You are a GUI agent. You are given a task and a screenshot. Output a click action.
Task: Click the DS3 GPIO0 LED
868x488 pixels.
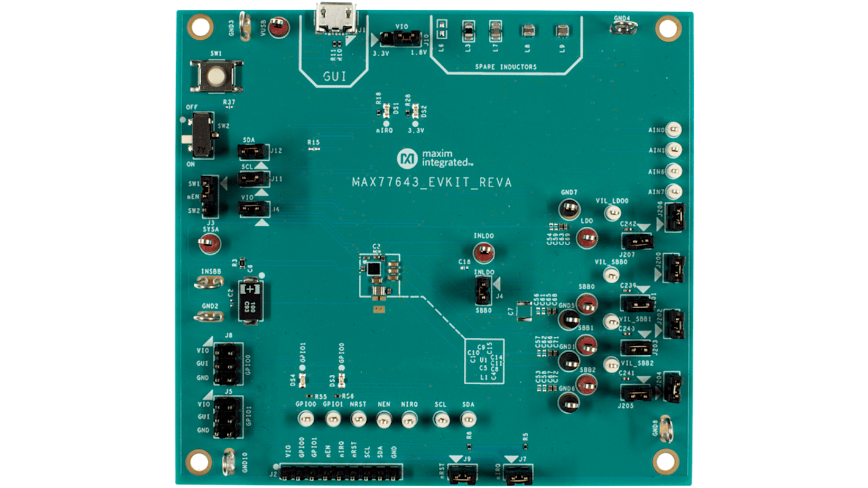point(342,381)
